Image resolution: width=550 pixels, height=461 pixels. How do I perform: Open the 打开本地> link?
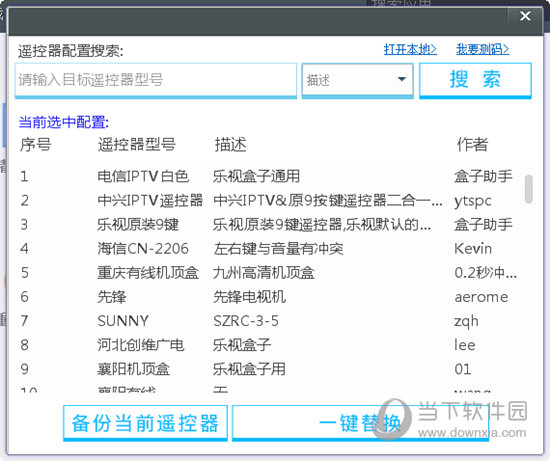[410, 49]
